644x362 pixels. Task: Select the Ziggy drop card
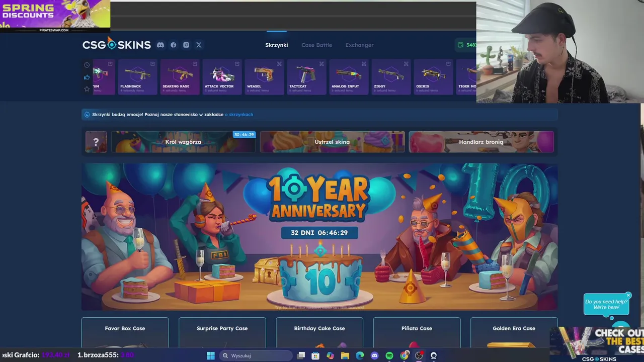tap(391, 77)
